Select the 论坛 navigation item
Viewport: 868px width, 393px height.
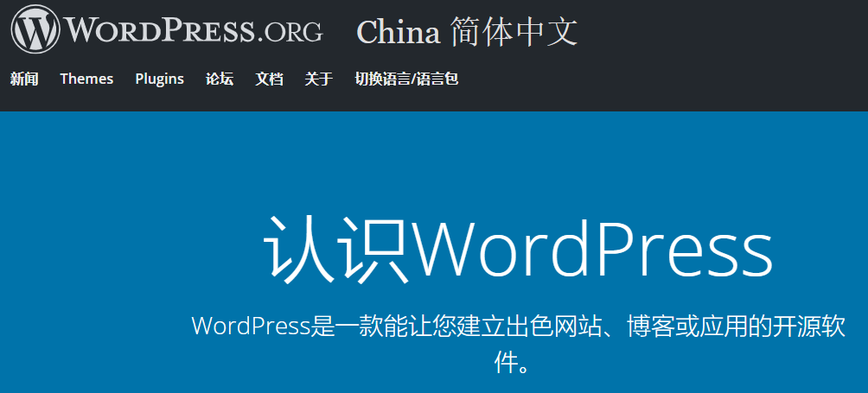[x=220, y=79]
